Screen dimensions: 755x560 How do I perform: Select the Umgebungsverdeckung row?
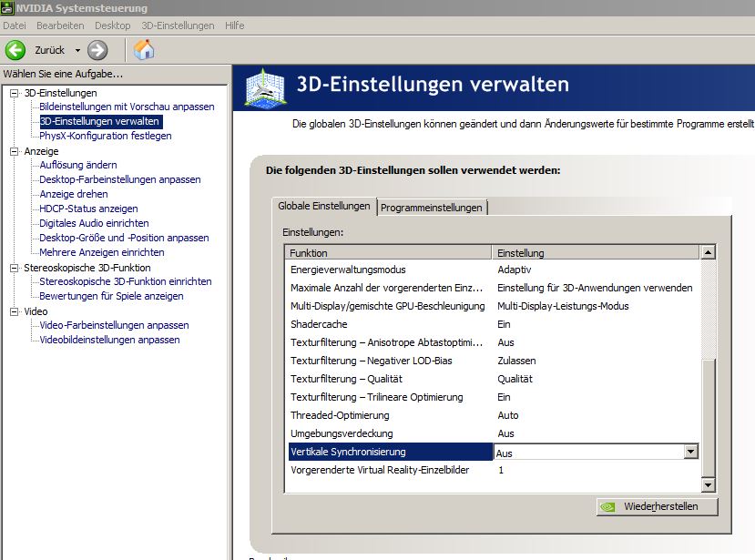492,433
